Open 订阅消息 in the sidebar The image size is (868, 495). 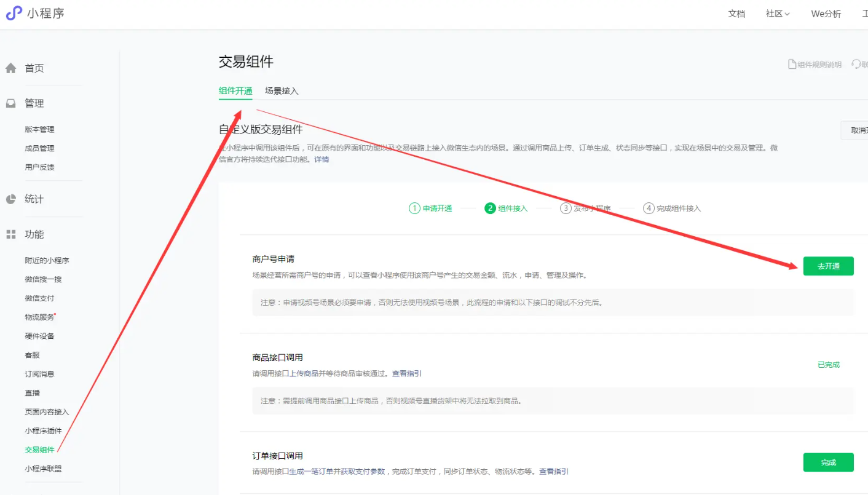click(39, 374)
